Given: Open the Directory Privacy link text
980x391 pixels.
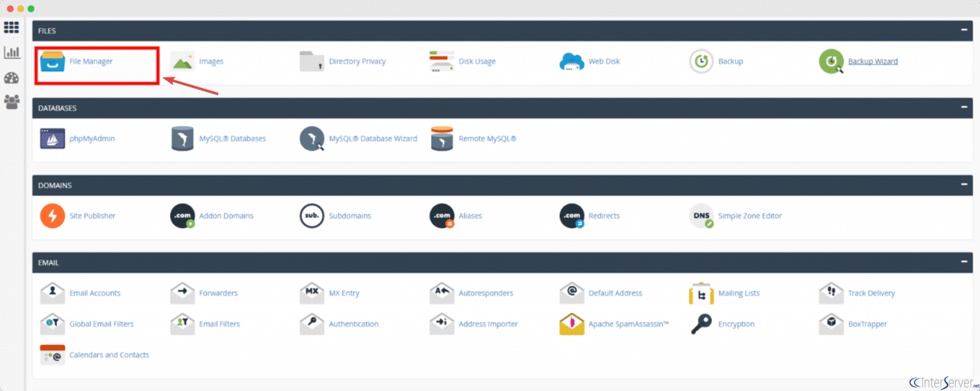Looking at the screenshot, I should click(x=357, y=61).
